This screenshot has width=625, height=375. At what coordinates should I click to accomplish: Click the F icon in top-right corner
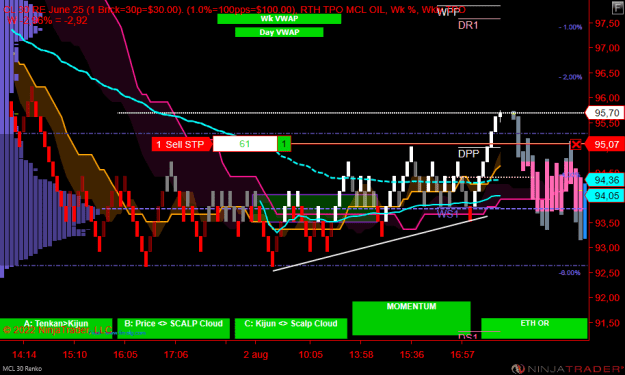618,8
